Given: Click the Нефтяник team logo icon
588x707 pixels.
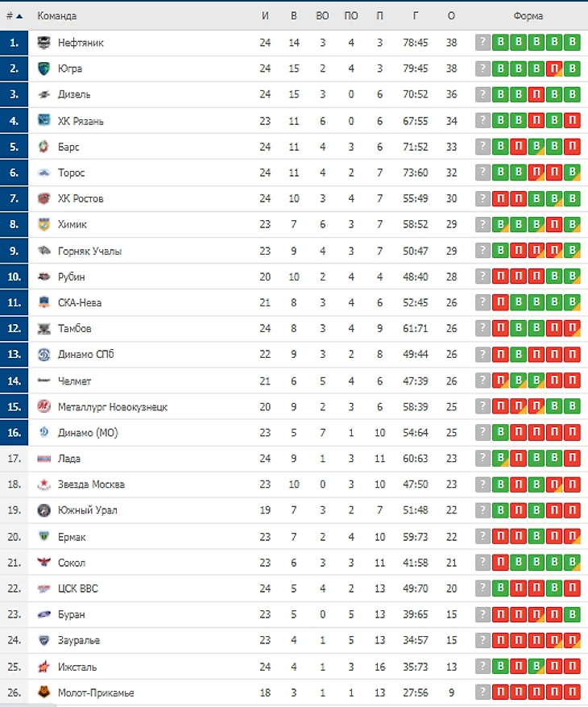Looking at the screenshot, I should [x=44, y=43].
